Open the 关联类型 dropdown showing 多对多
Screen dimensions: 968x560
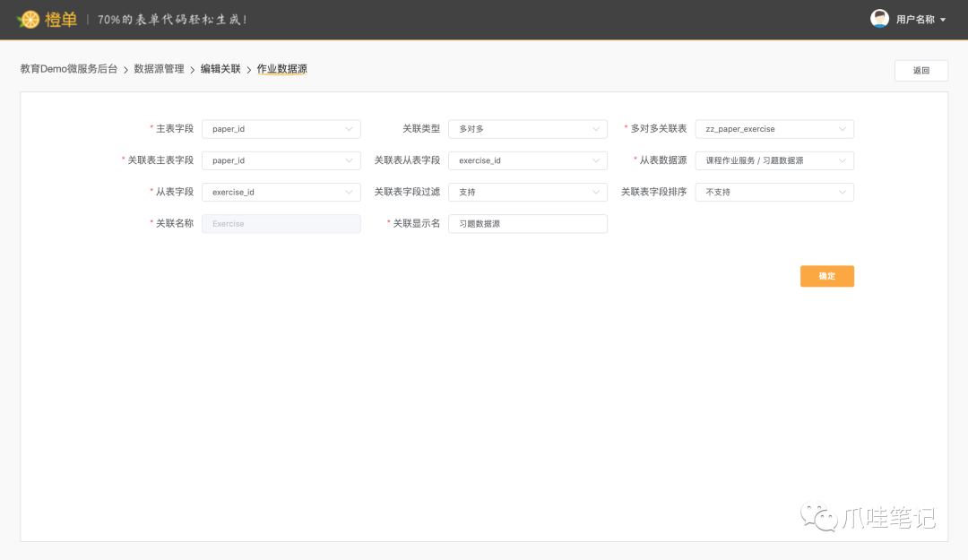tap(528, 129)
